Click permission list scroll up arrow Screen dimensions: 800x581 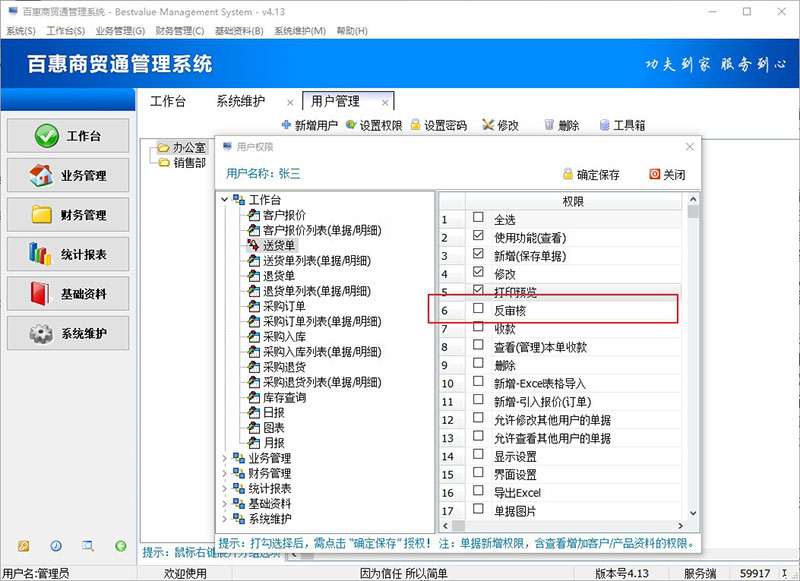(693, 199)
